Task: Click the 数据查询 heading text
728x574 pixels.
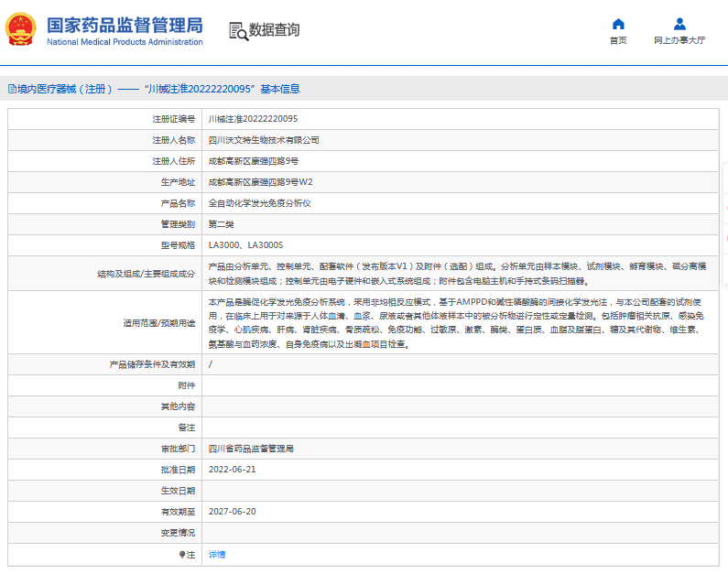Action: 274,29
